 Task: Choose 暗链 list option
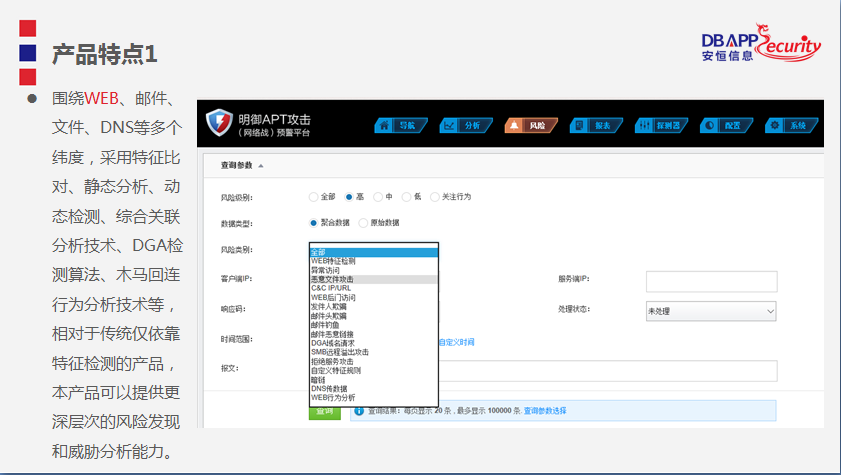coord(374,380)
